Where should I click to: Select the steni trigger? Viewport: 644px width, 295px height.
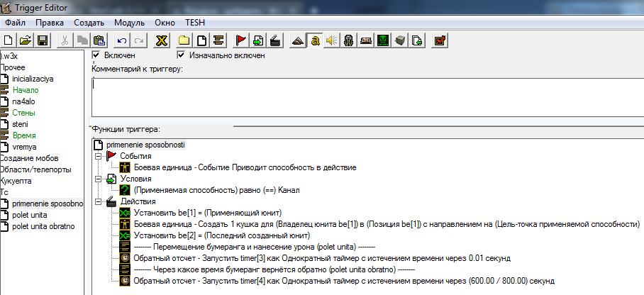(x=20, y=124)
